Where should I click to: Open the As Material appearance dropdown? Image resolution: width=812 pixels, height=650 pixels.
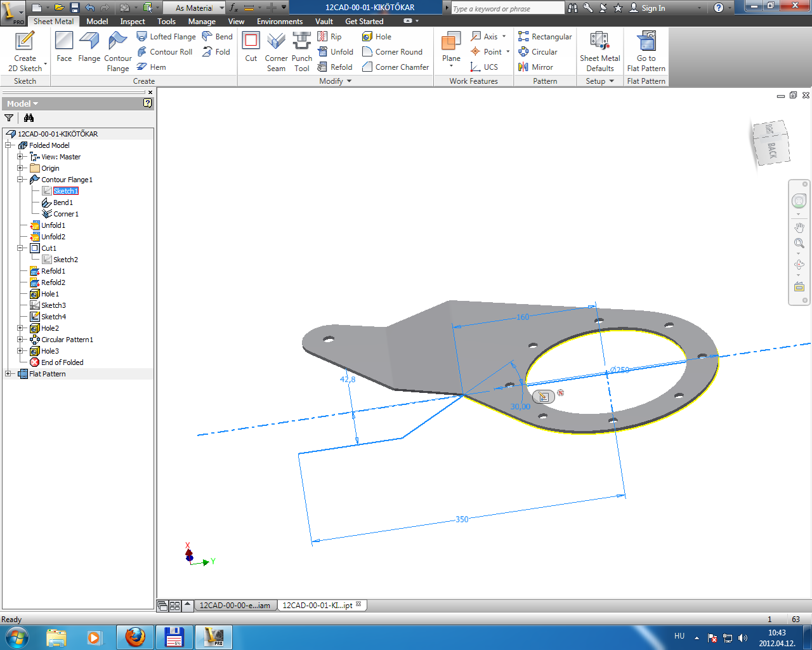tap(194, 8)
